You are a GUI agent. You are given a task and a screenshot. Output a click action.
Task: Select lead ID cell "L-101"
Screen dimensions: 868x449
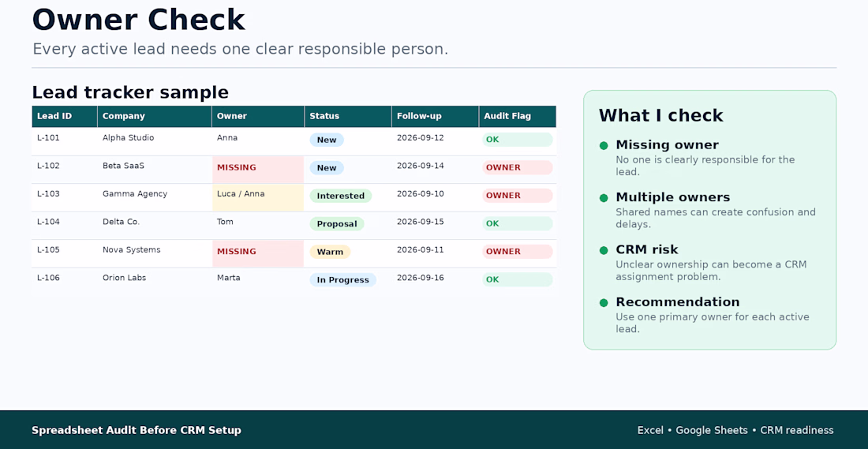pyautogui.click(x=48, y=138)
